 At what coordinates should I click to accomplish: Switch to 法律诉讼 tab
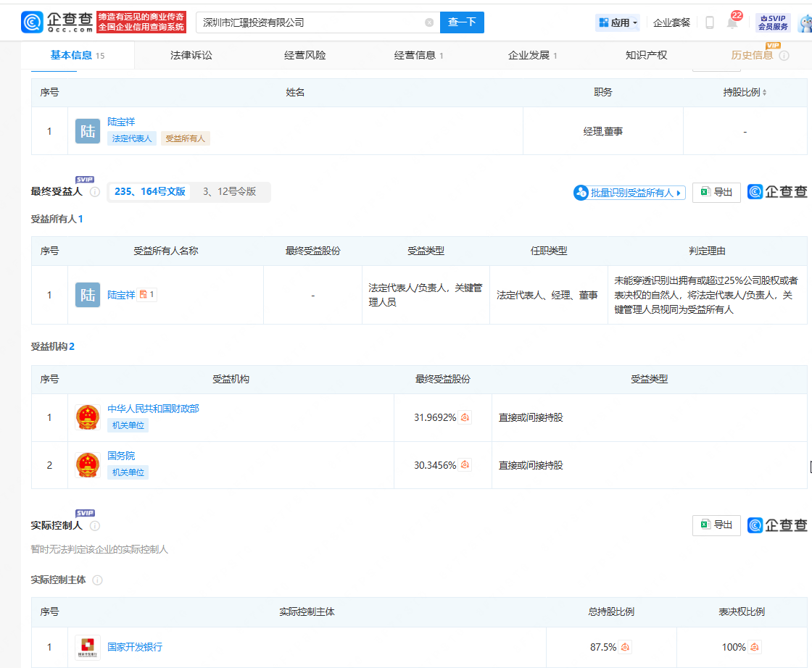[x=191, y=55]
